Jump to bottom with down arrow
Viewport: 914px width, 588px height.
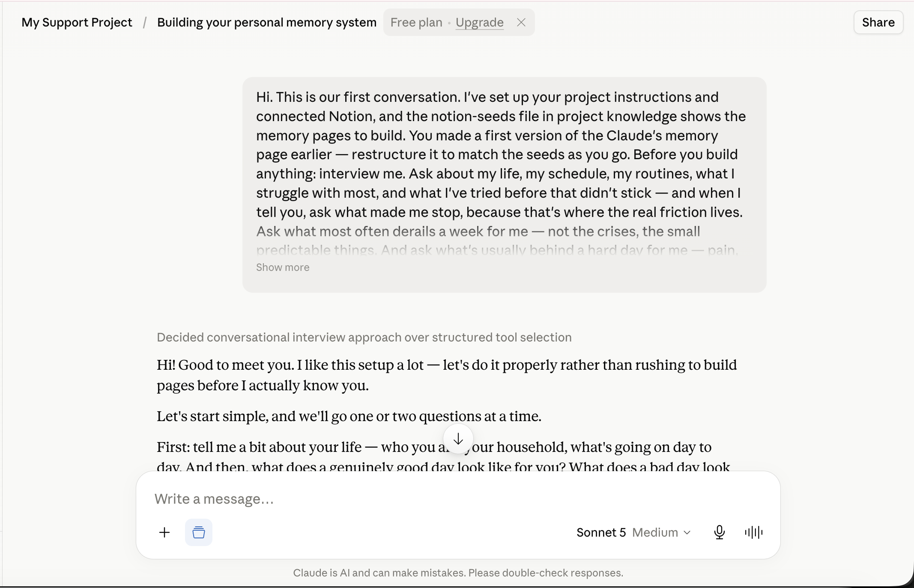[x=458, y=439]
